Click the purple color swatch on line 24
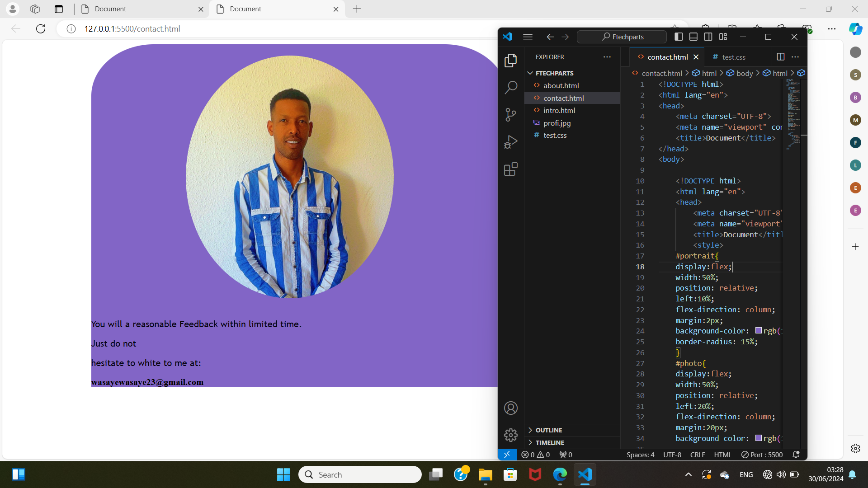The image size is (868, 488). [759, 331]
